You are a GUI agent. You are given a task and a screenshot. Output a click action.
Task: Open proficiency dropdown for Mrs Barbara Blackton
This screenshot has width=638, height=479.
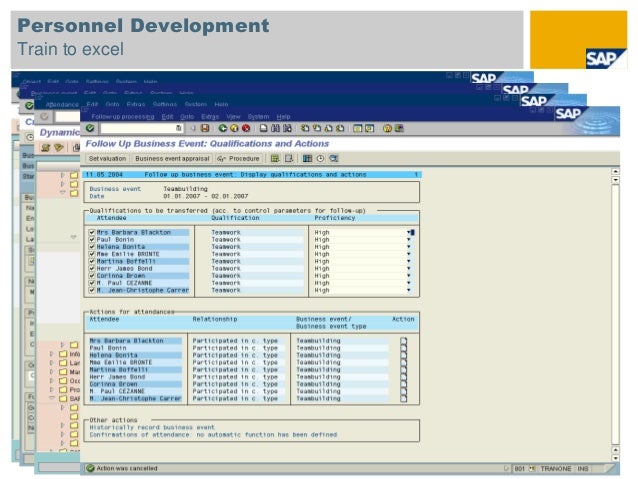pos(409,232)
